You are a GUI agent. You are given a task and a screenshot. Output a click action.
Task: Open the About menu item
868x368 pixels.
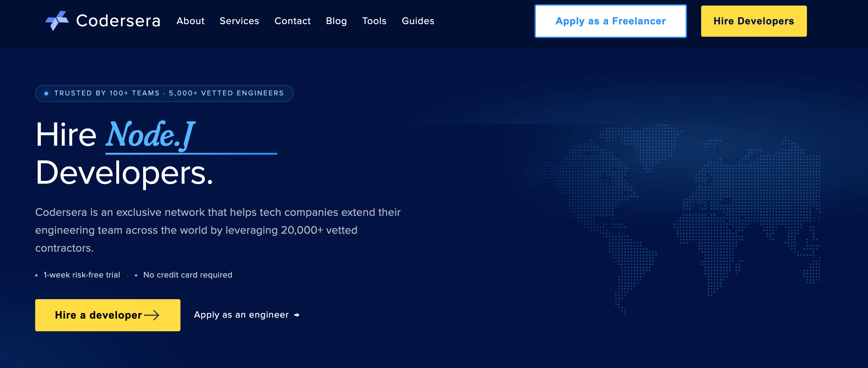[x=190, y=21]
